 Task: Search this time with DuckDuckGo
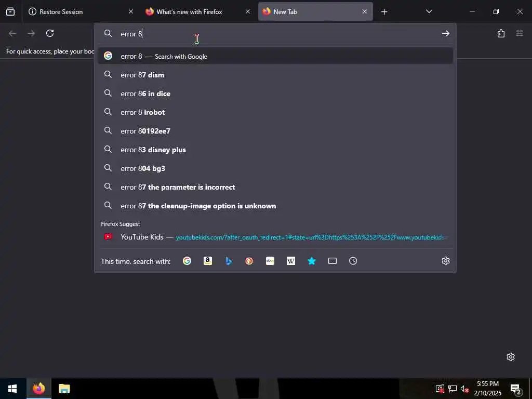(249, 261)
